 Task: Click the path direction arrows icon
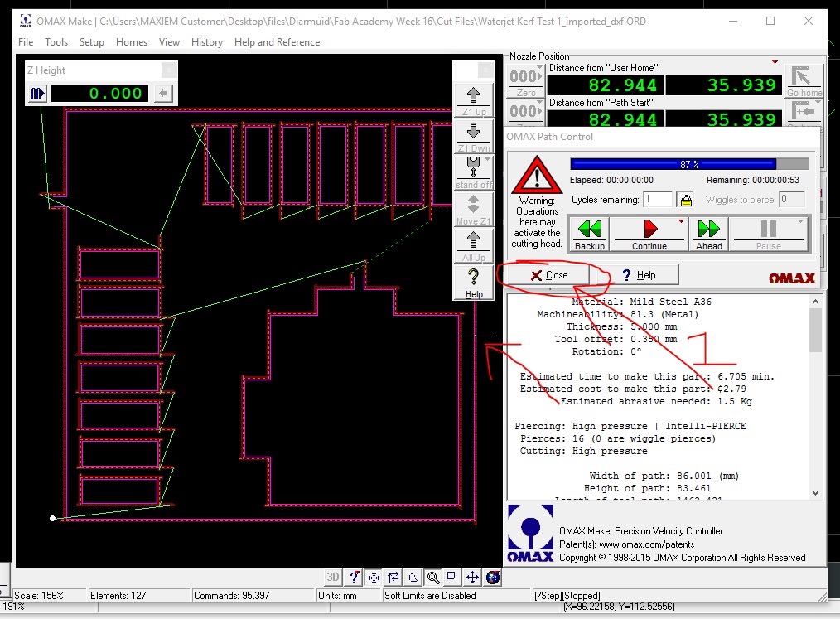[x=393, y=578]
